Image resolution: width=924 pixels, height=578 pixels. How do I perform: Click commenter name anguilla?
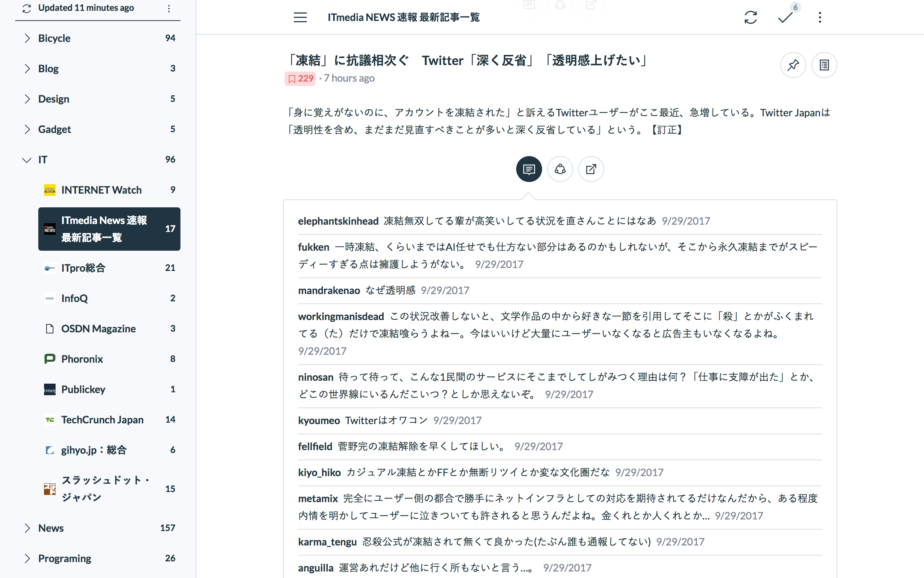click(x=316, y=568)
